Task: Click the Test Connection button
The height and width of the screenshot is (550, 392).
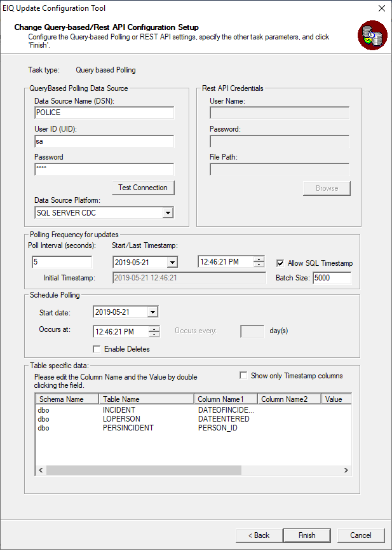Action: click(x=143, y=188)
